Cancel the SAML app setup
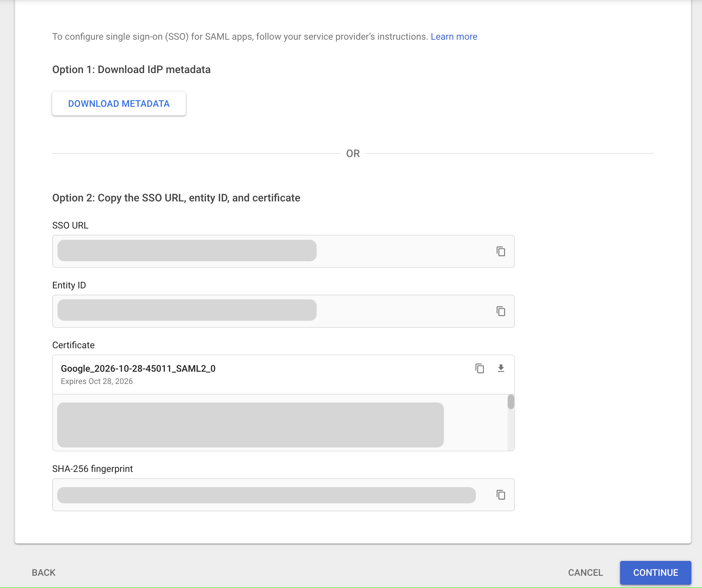Image resolution: width=702 pixels, height=588 pixels. [585, 572]
